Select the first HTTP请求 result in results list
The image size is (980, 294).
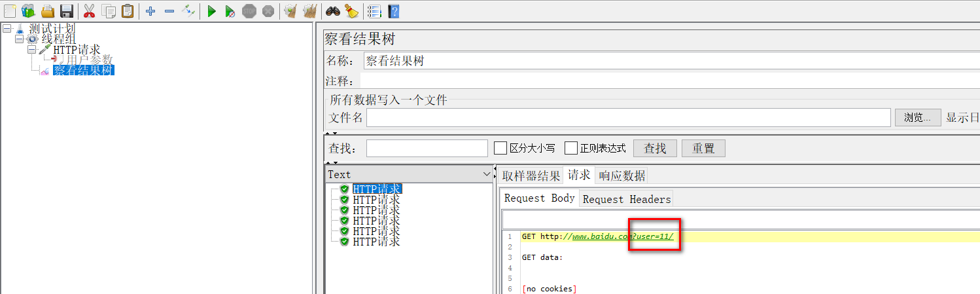pos(376,189)
